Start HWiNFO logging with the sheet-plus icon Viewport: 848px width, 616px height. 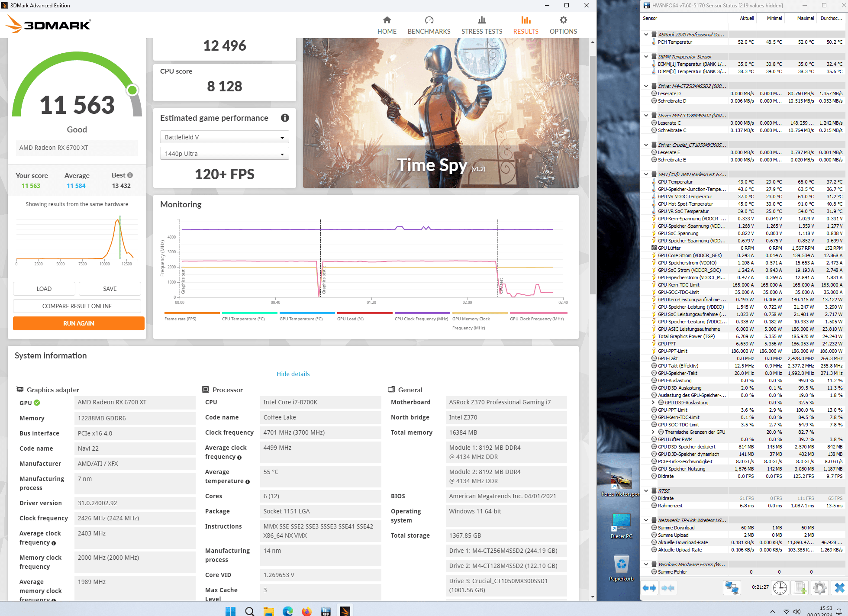point(800,587)
